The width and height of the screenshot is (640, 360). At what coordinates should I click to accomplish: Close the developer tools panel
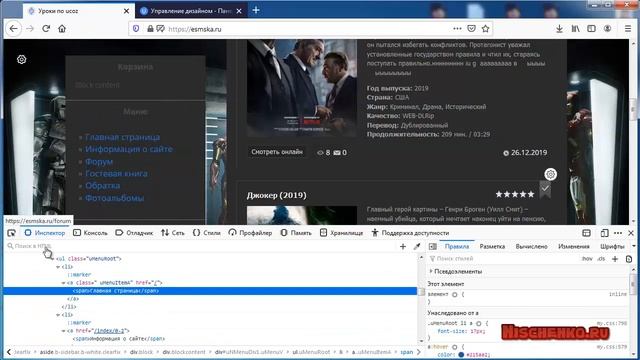click(631, 233)
